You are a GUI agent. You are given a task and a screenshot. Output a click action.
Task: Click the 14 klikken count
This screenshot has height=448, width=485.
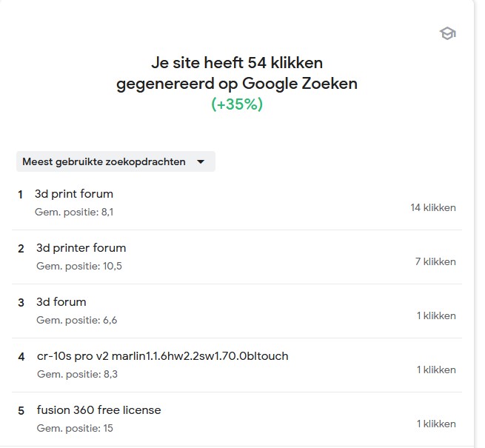pos(433,207)
